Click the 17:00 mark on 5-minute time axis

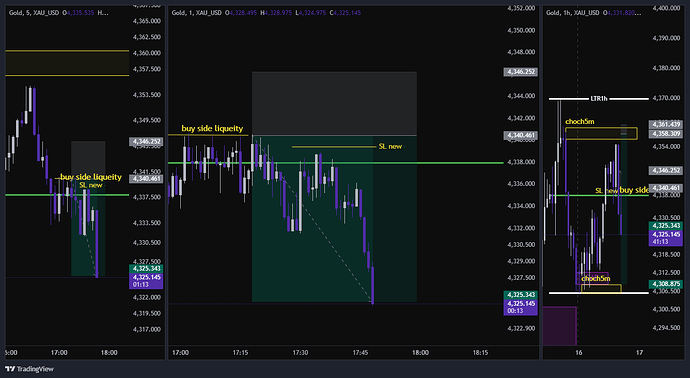click(59, 352)
